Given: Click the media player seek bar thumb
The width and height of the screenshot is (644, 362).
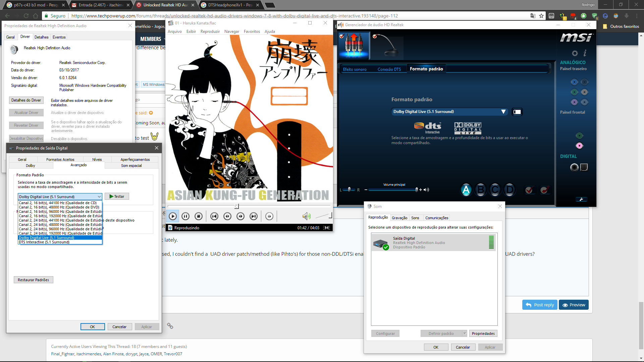Looking at the screenshot, I should click(x=236, y=206).
